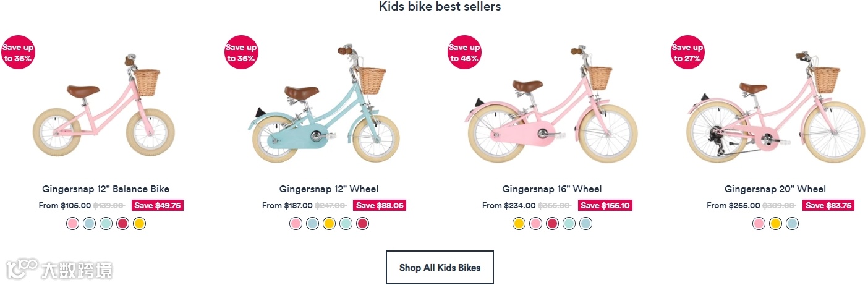
Task: Select yellow color for Gingersnap 12" Wheel
Action: tap(329, 223)
